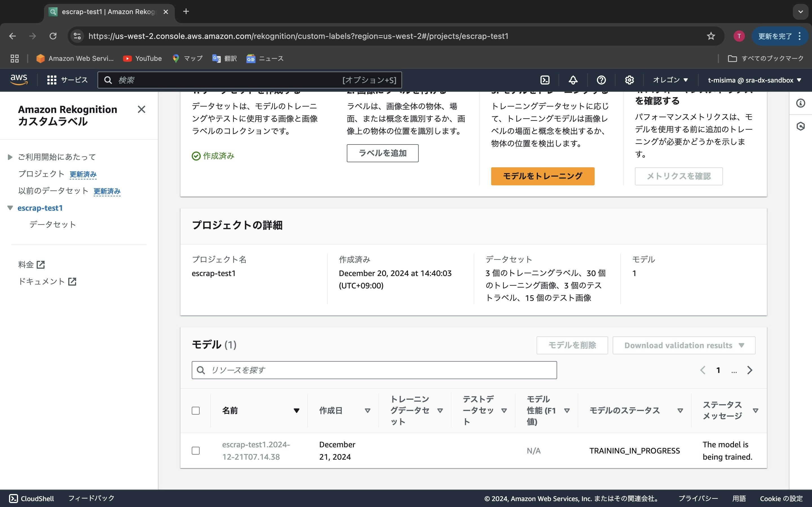Open the services grid menu icon
The image size is (812, 507).
click(52, 80)
